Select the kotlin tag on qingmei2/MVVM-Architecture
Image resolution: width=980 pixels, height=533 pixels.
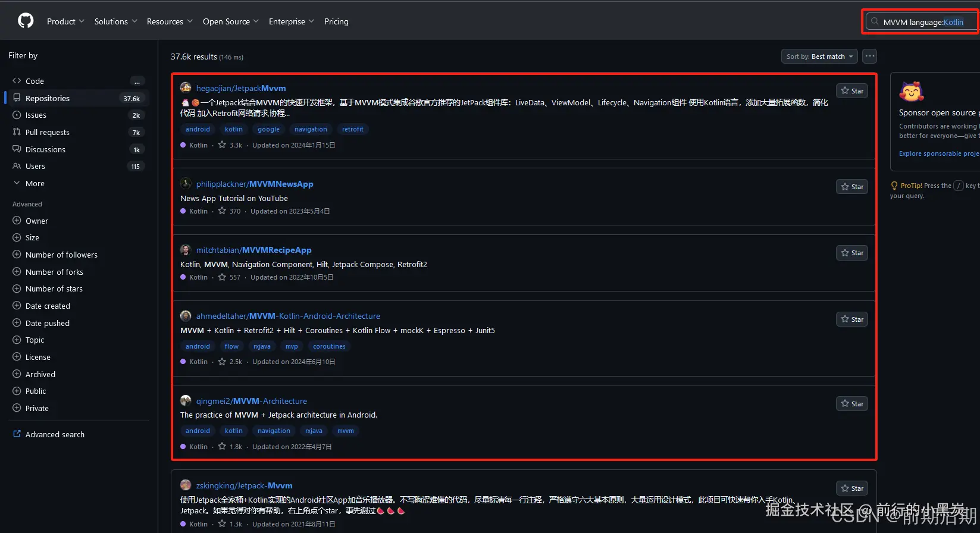click(234, 431)
